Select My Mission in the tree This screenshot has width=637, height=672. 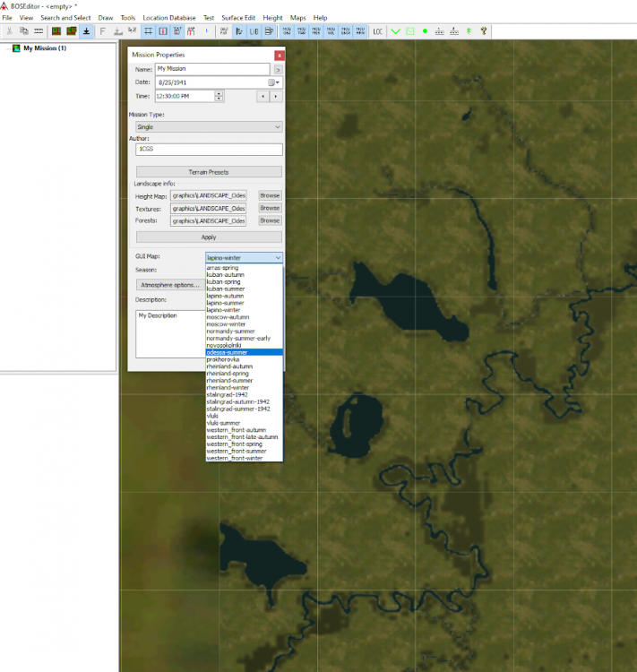(44, 48)
